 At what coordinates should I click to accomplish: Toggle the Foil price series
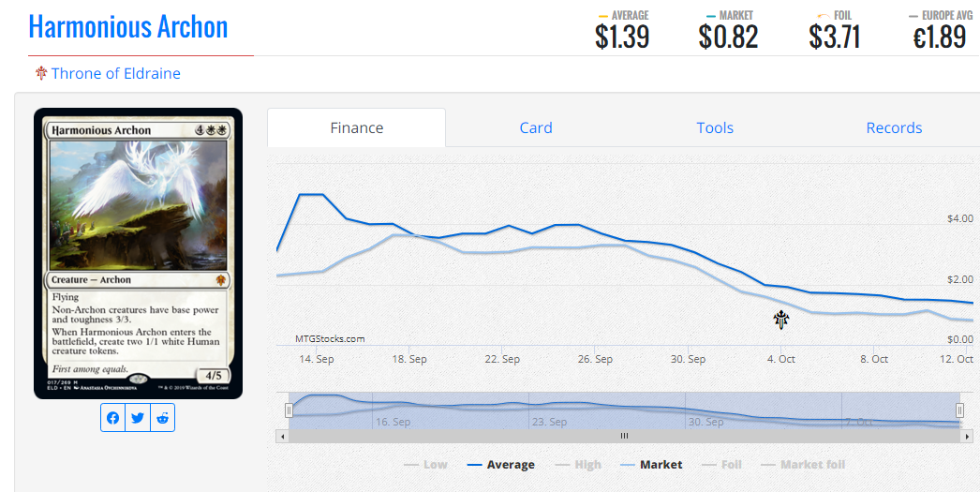[x=721, y=465]
